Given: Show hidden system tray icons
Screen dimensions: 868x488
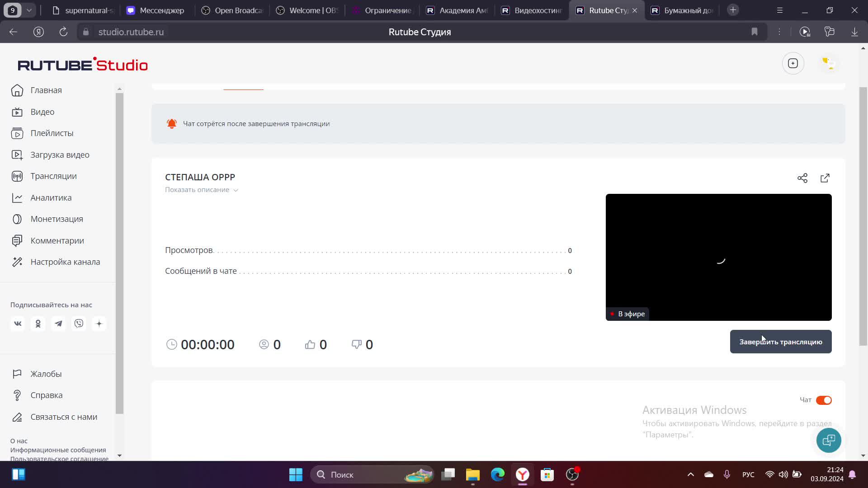Looking at the screenshot, I should tap(690, 474).
